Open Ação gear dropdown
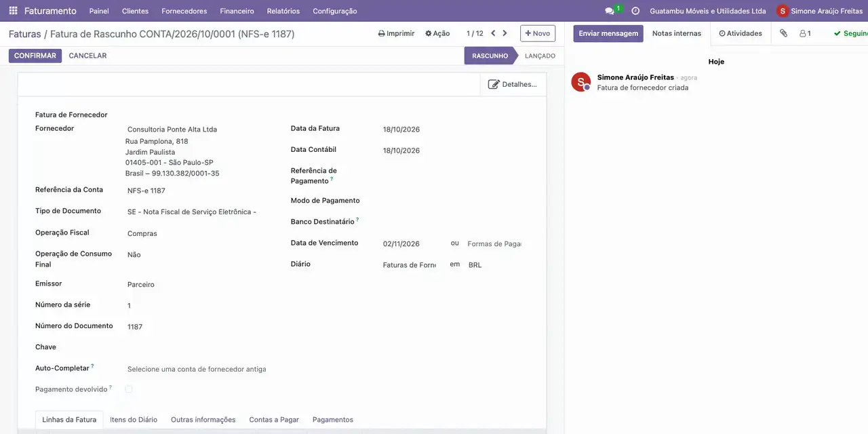868x434 pixels. pos(437,33)
